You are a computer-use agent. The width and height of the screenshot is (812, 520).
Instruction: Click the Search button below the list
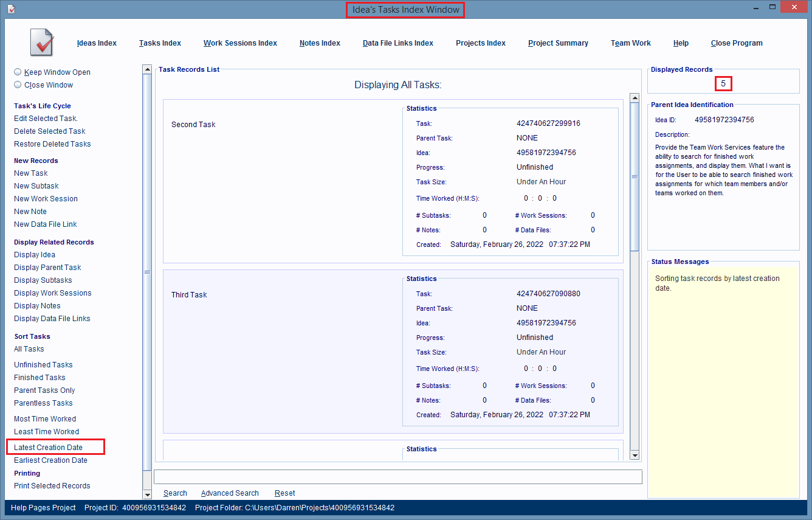[x=175, y=493]
